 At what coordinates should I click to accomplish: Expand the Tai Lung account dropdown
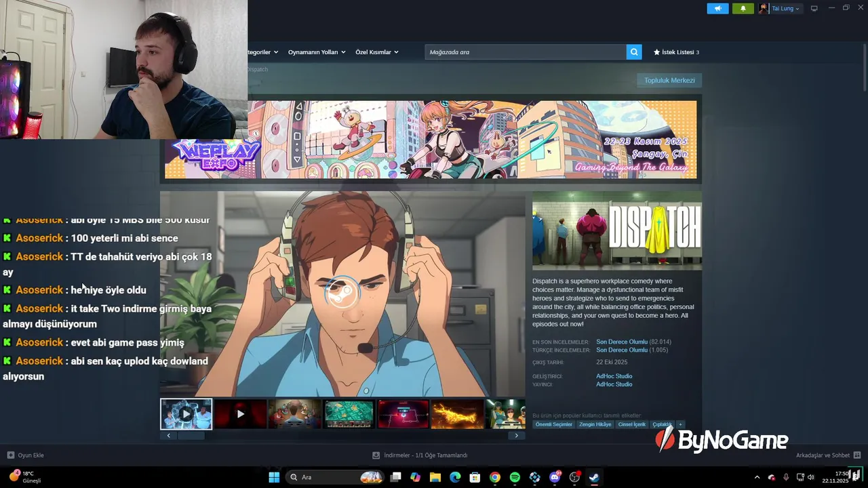[x=797, y=9]
